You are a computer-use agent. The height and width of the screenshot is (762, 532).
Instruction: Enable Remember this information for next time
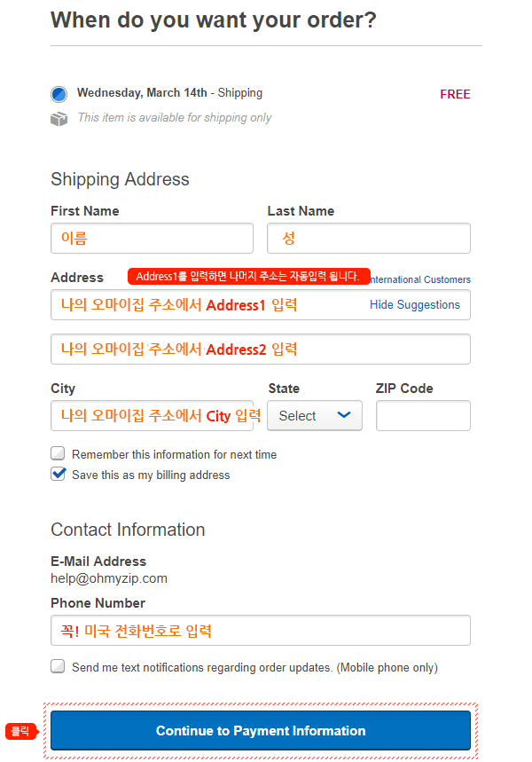pyautogui.click(x=59, y=454)
